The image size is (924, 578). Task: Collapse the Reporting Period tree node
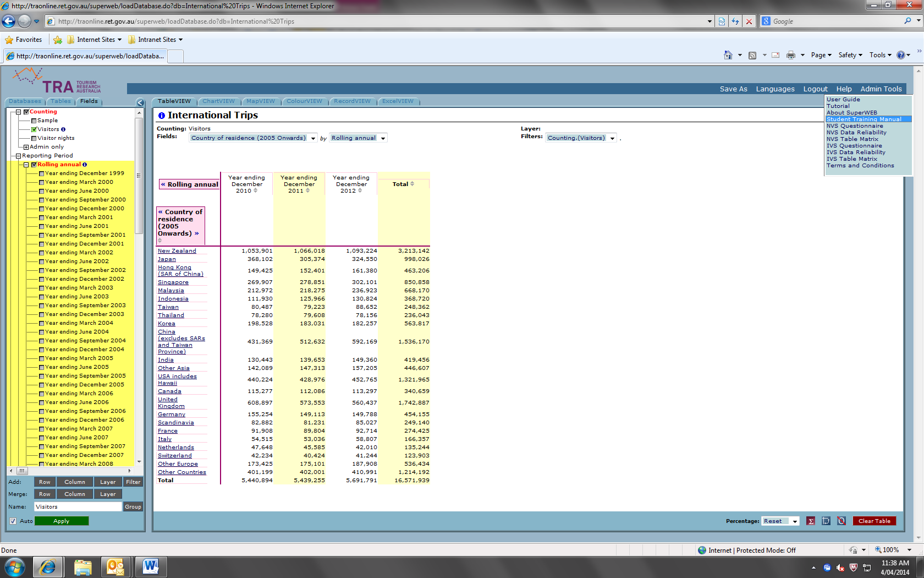pos(18,156)
